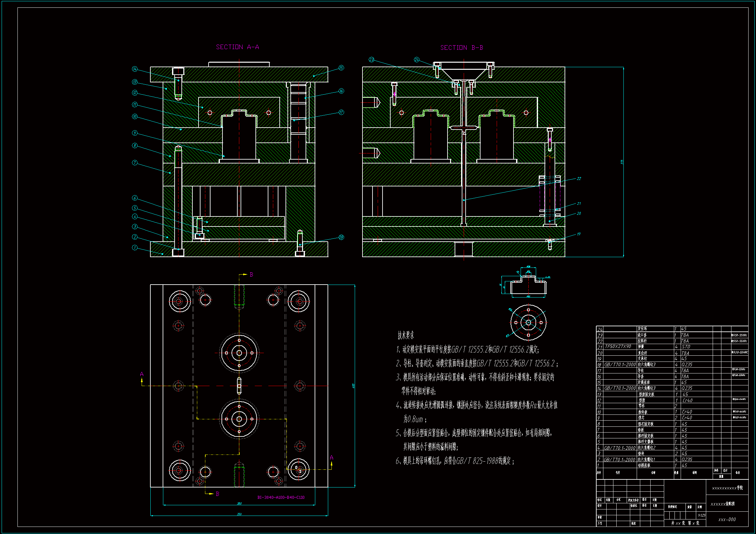Select the BI-3040-A100-B40-C110 magenta text
This screenshot has width=756, height=534.
click(x=281, y=497)
